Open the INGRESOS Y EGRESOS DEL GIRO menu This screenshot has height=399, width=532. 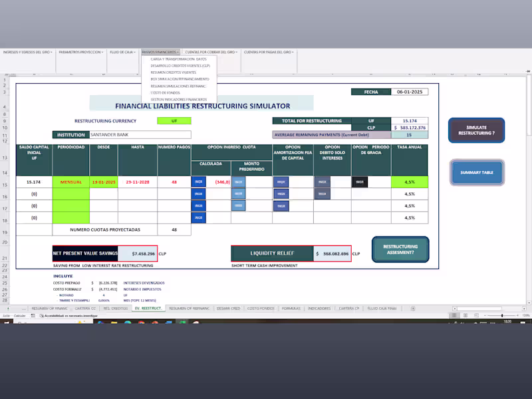pos(27,53)
